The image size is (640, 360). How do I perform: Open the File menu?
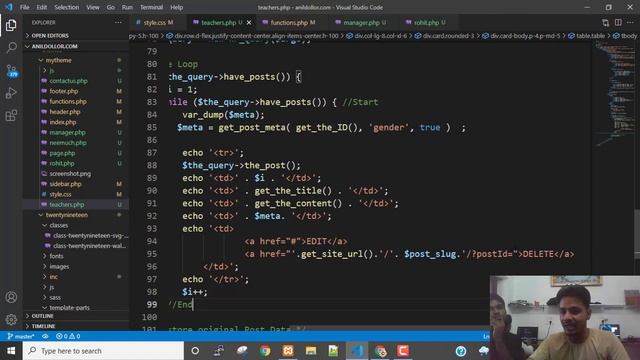(x=24, y=7)
